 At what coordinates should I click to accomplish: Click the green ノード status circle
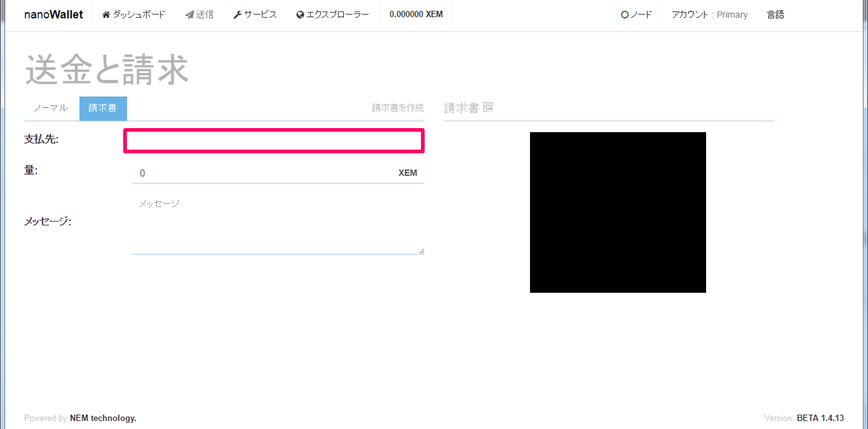[x=625, y=15]
